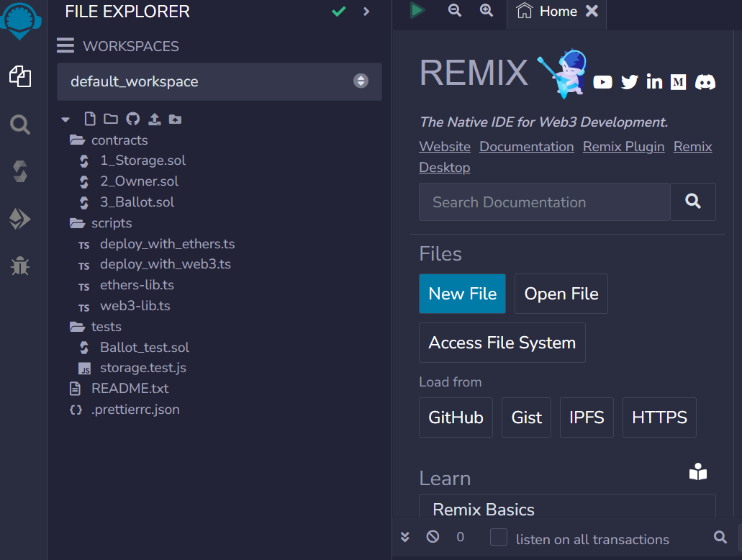Open the workspaces dropdown selector
The height and width of the screenshot is (560, 742).
[360, 81]
